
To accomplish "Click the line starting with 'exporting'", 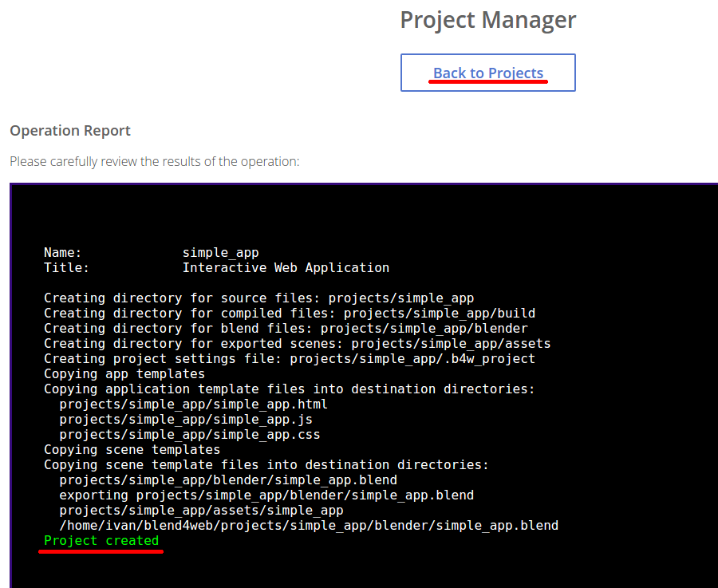I will (x=266, y=495).
